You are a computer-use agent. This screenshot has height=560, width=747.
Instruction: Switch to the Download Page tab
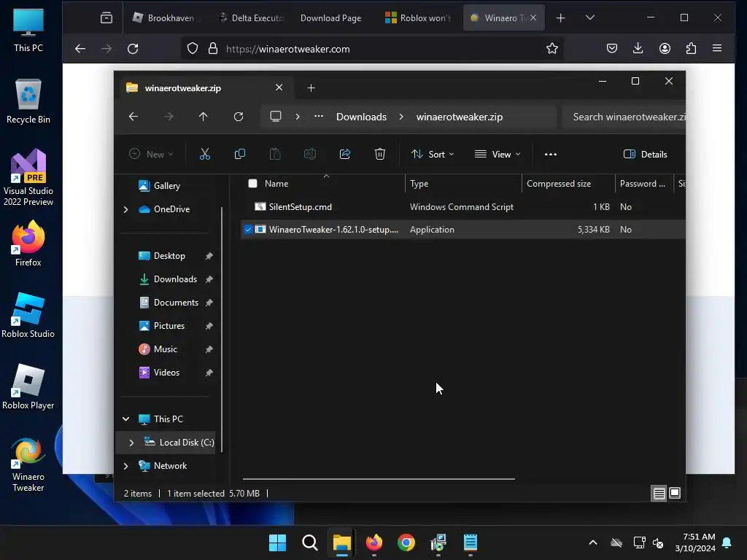(x=331, y=18)
